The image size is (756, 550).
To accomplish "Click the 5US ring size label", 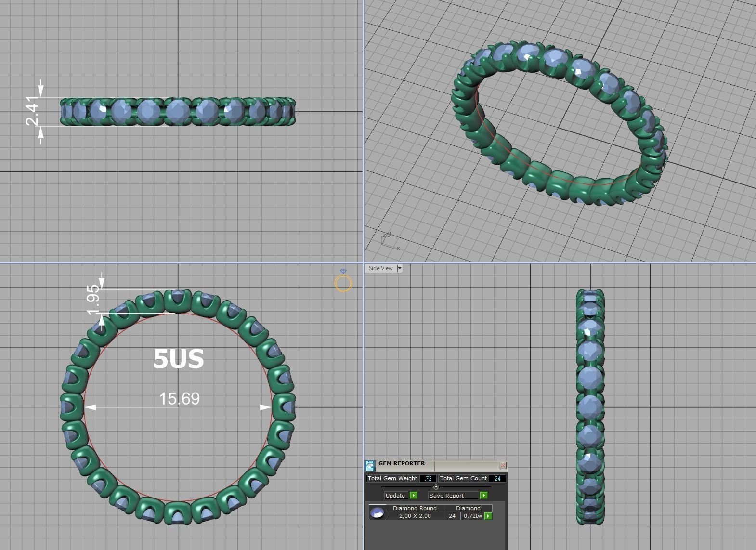I will tap(179, 359).
